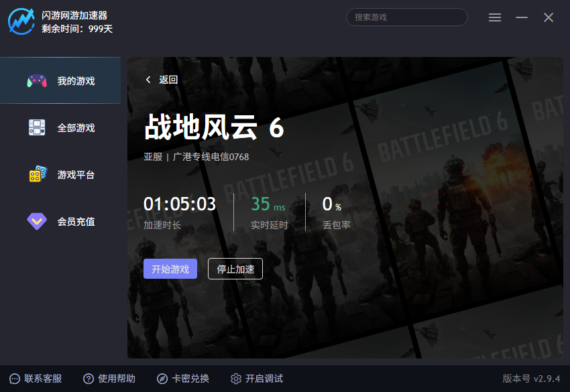Launch the game with 开始游戏

[170, 269]
